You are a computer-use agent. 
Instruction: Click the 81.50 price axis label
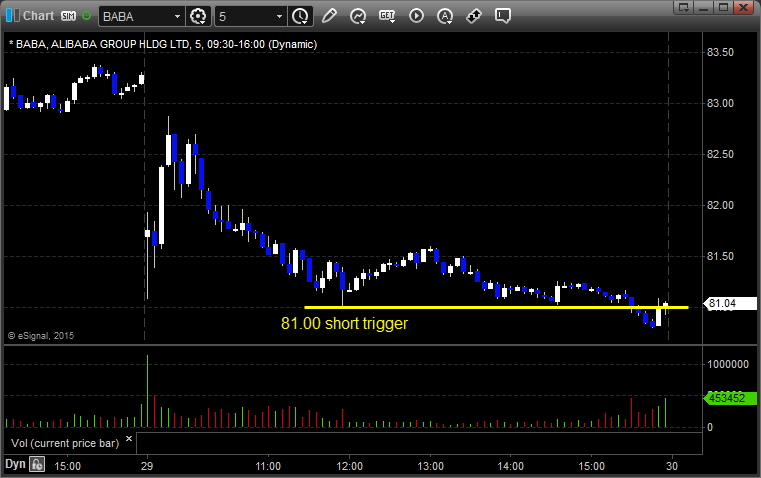720,256
